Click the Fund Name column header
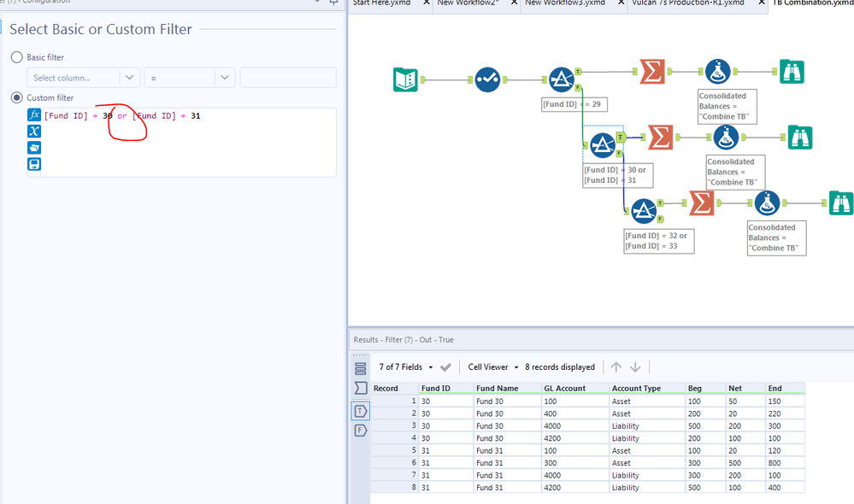 [x=508, y=388]
